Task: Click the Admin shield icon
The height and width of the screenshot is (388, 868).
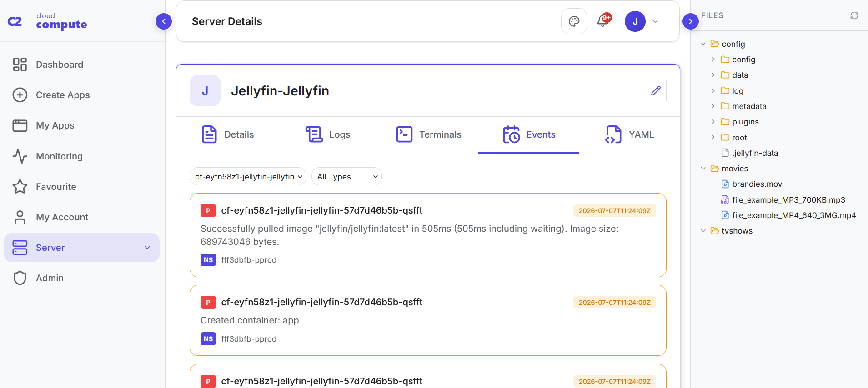Action: (x=20, y=278)
